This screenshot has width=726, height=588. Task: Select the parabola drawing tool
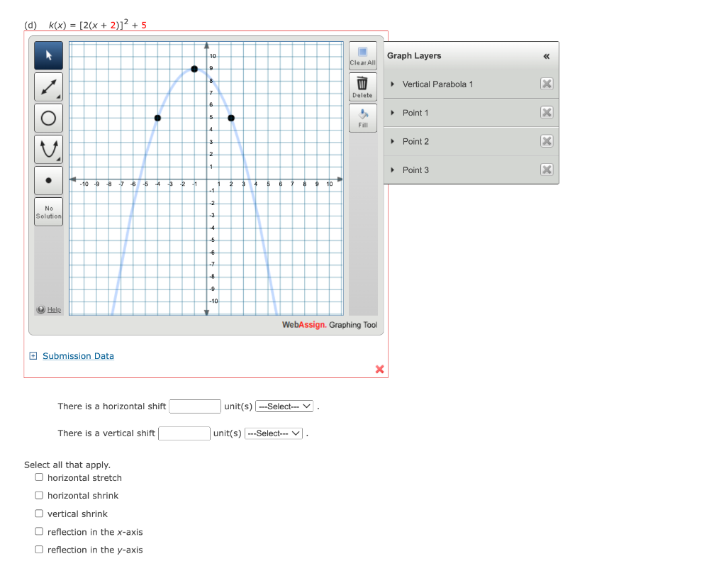48,149
